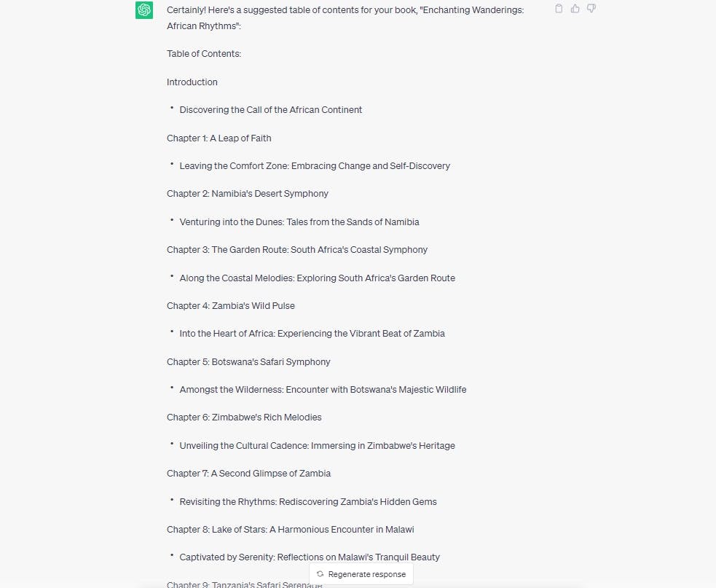The image size is (716, 588).
Task: Click the ChatGPT logo avatar
Action: point(144,10)
